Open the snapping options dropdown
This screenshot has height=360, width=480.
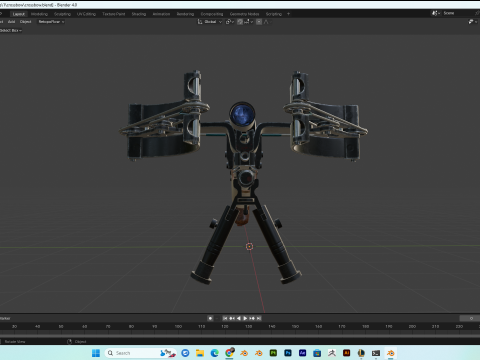[x=248, y=22]
